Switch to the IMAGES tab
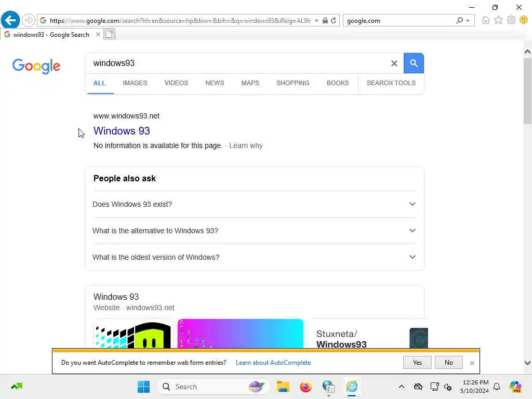This screenshot has width=532, height=399. point(135,83)
